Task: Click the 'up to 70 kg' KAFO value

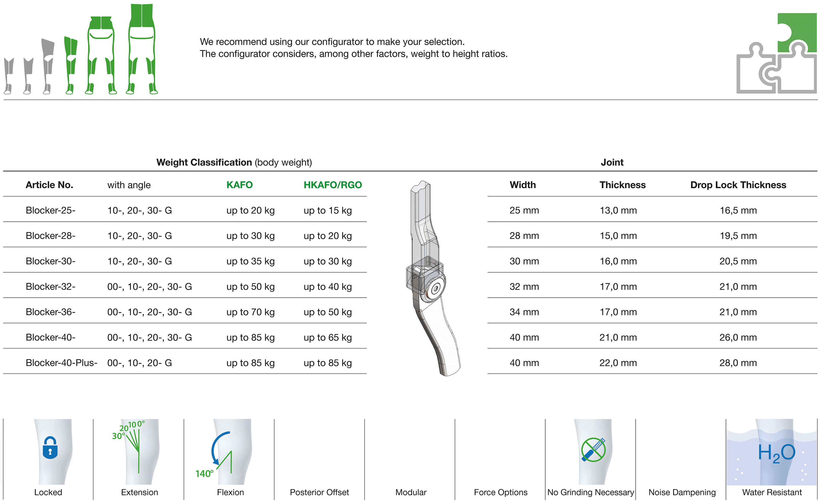Action: pyautogui.click(x=250, y=312)
